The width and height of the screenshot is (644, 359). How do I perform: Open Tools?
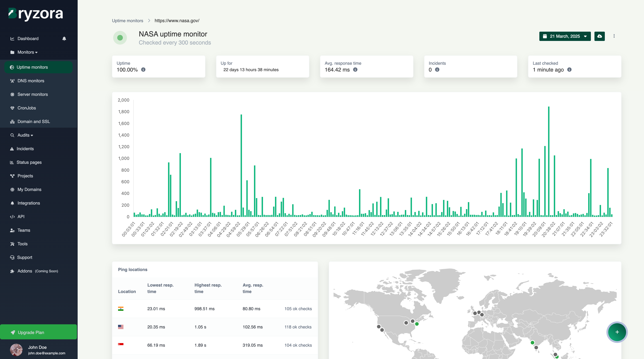[x=23, y=244]
